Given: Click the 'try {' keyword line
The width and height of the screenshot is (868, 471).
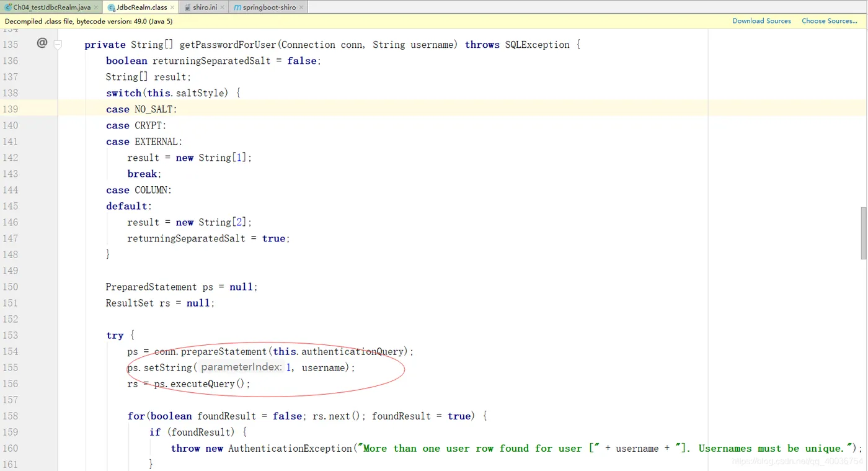Looking at the screenshot, I should [120, 335].
